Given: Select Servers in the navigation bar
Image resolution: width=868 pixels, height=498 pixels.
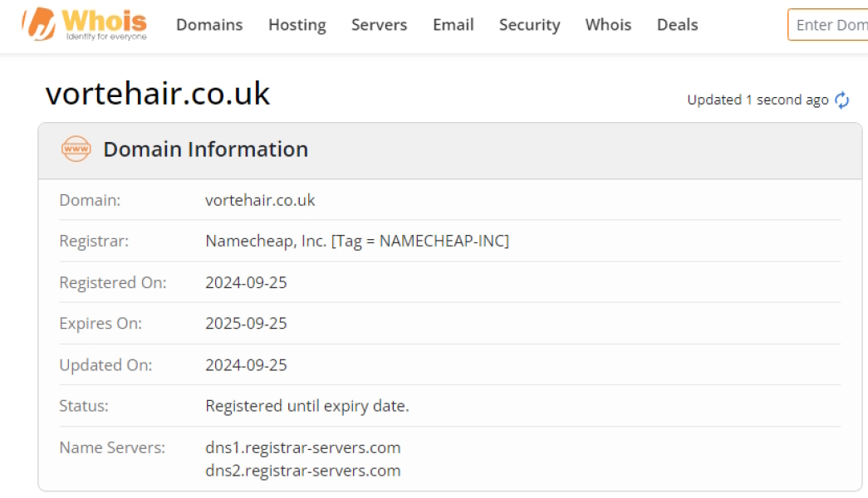Looking at the screenshot, I should (x=379, y=25).
